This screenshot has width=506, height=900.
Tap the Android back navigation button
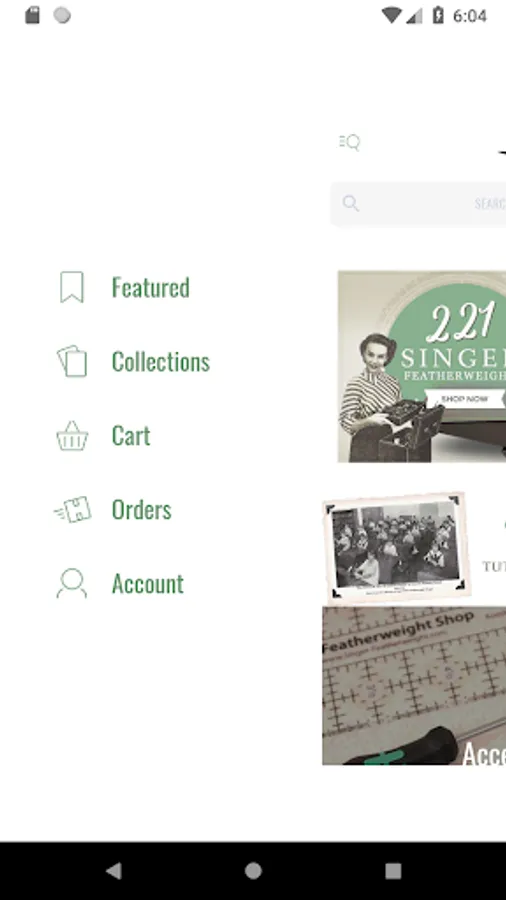pos(114,871)
